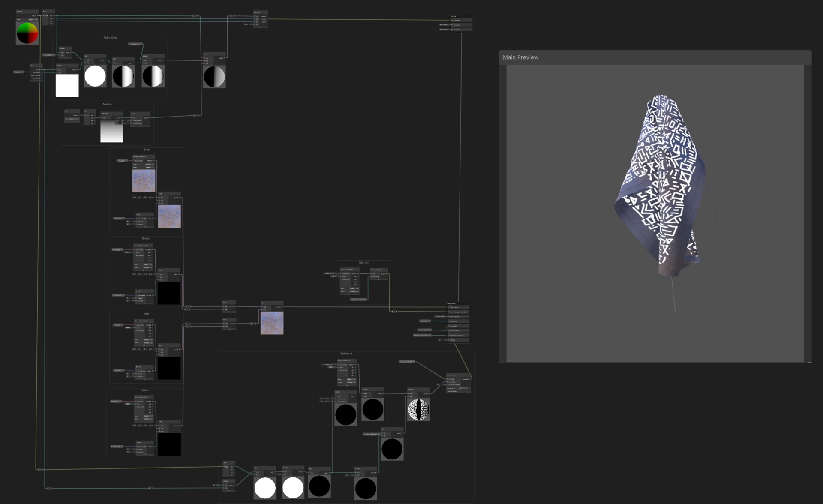Click gradient preview in Masks group
The image size is (823, 504).
click(x=111, y=131)
